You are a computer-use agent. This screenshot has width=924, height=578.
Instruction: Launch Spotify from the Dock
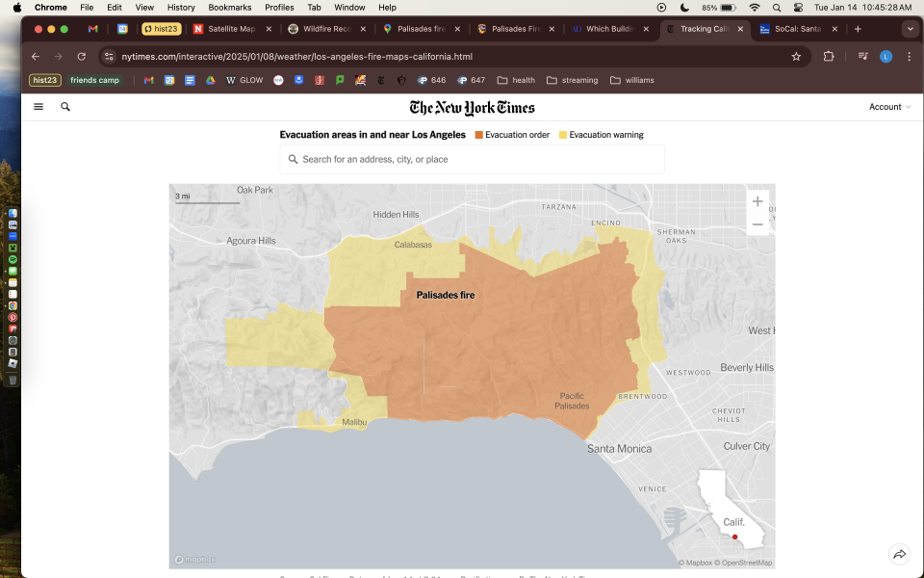[x=12, y=257]
